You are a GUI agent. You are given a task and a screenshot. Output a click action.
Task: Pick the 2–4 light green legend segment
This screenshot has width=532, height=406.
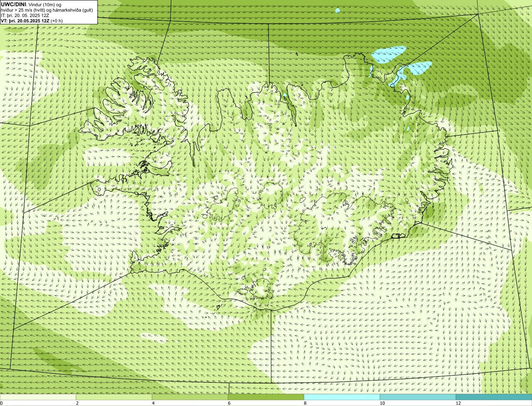click(x=114, y=397)
